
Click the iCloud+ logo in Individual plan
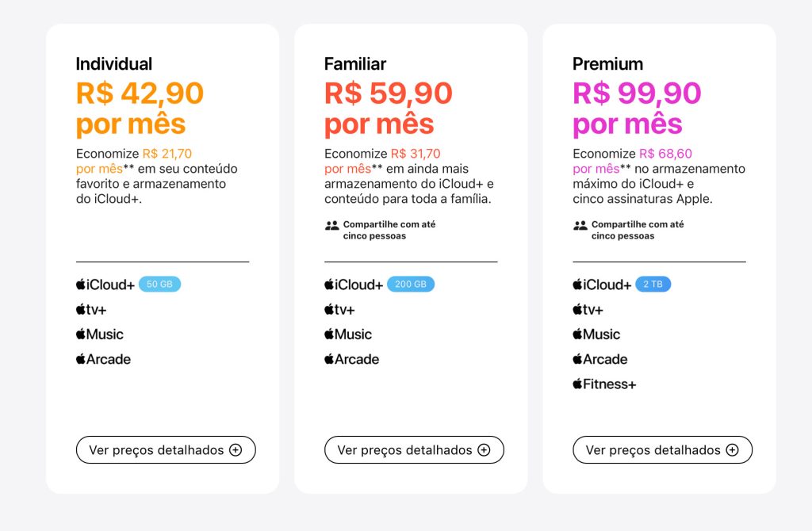click(105, 285)
